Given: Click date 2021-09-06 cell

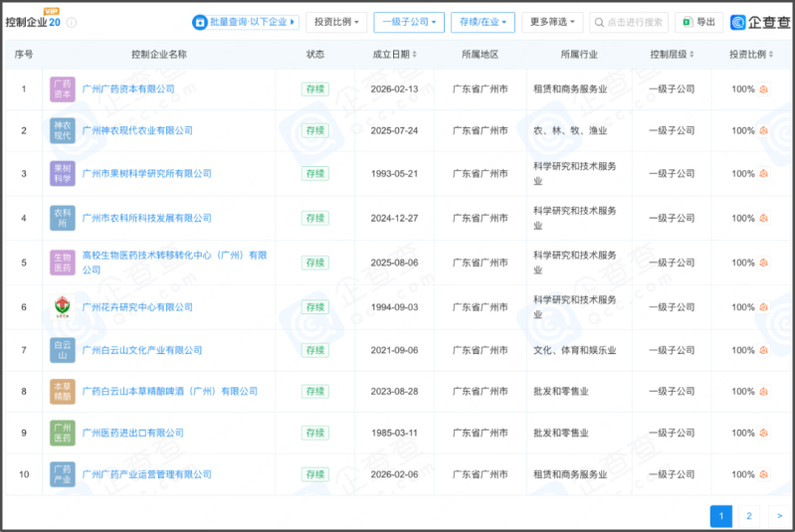Looking at the screenshot, I should click(x=394, y=351).
